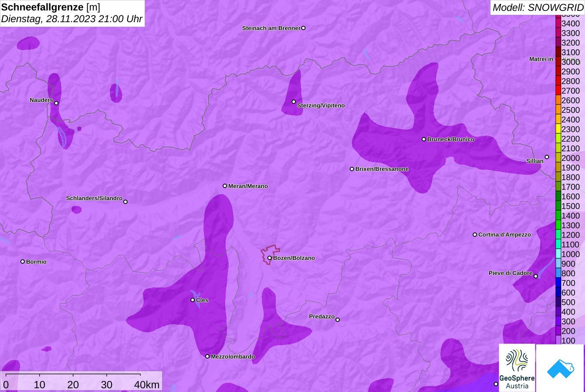The image size is (585, 392).
Task: Click the 40km scale bar label
Action: pos(147,384)
